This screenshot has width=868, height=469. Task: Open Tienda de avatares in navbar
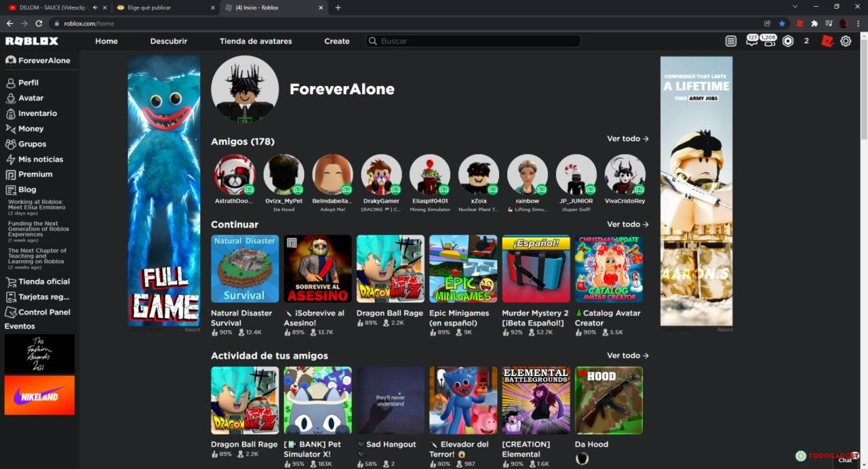(x=256, y=41)
